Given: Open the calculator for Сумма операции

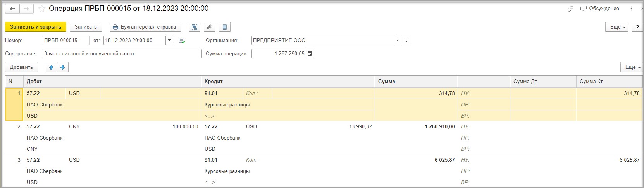Looking at the screenshot, I should click(x=310, y=54).
